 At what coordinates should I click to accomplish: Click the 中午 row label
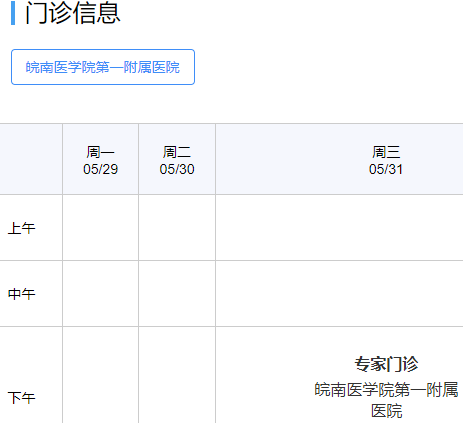pos(21,294)
